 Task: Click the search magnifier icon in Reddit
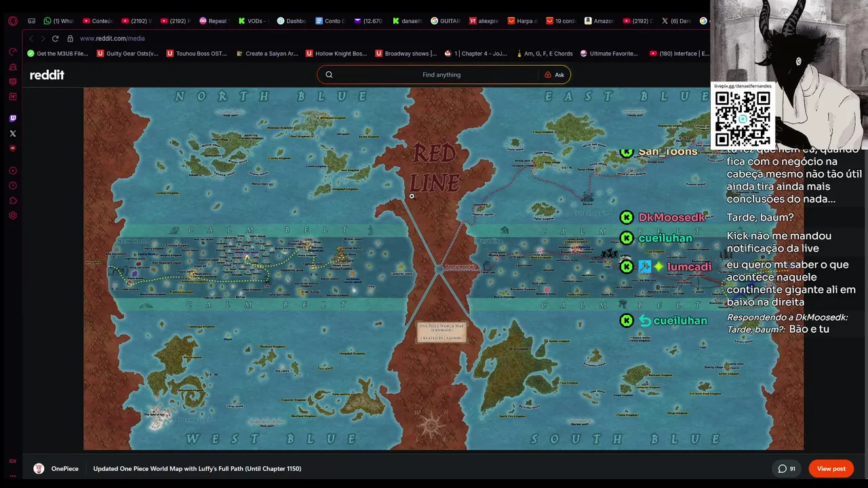(x=329, y=75)
